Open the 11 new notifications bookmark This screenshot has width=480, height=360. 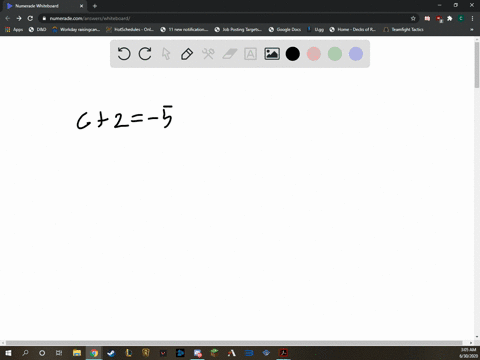tap(184, 29)
